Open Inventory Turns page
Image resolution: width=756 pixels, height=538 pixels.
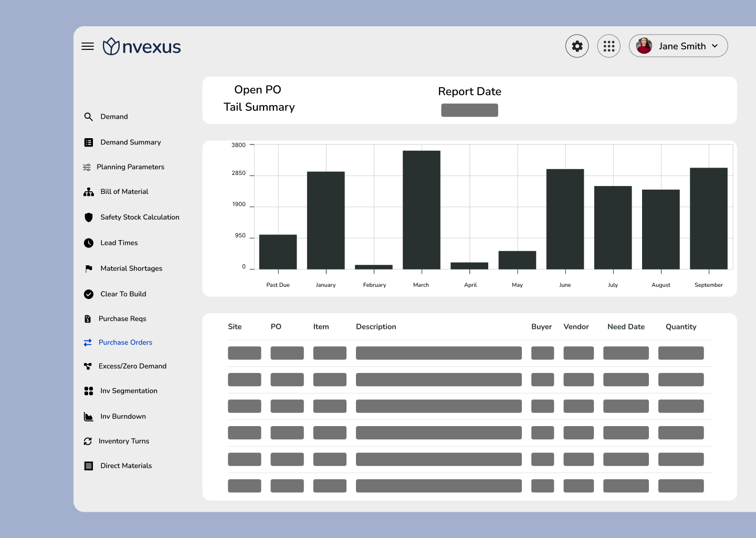(124, 441)
